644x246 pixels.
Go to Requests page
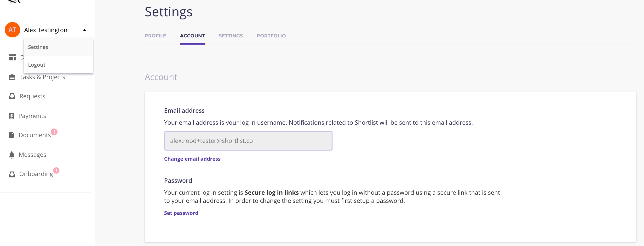point(32,96)
